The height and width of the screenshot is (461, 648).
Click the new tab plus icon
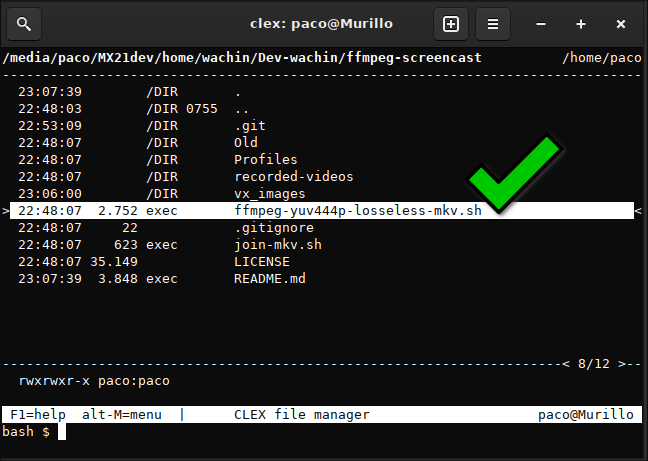coord(451,24)
